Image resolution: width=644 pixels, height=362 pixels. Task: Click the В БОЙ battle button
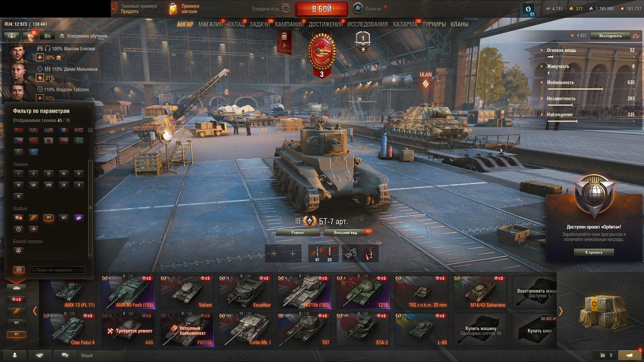[322, 9]
